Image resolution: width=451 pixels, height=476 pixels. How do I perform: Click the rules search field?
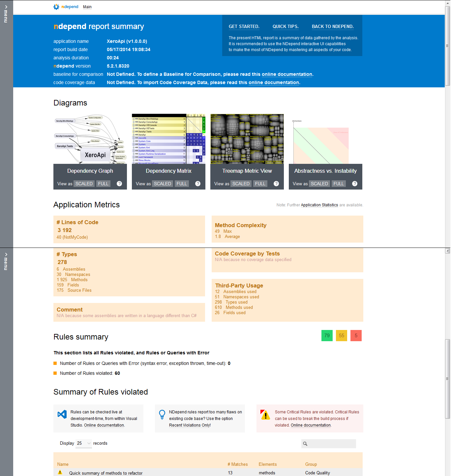tap(329, 444)
